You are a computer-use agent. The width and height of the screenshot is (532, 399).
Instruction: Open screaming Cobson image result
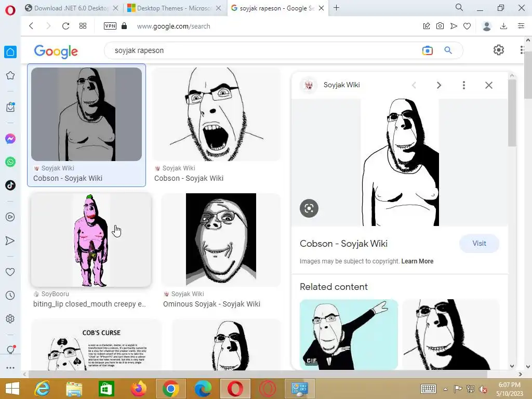point(217,114)
